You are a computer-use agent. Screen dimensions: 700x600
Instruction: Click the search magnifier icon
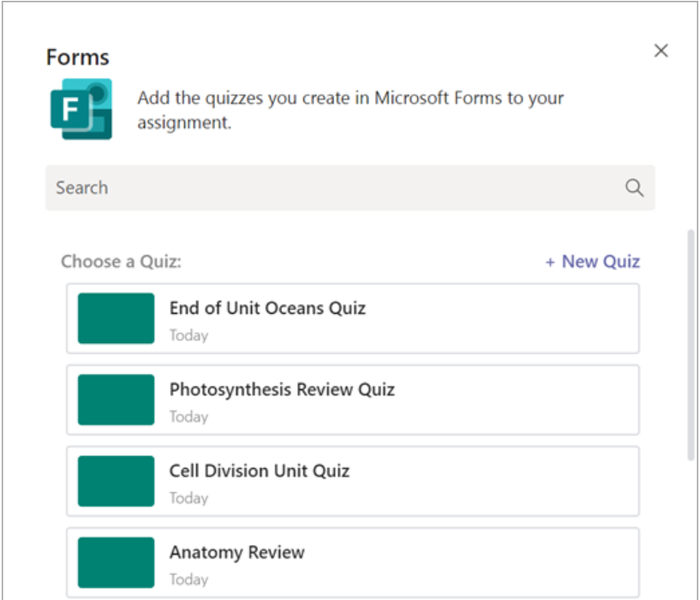click(634, 188)
